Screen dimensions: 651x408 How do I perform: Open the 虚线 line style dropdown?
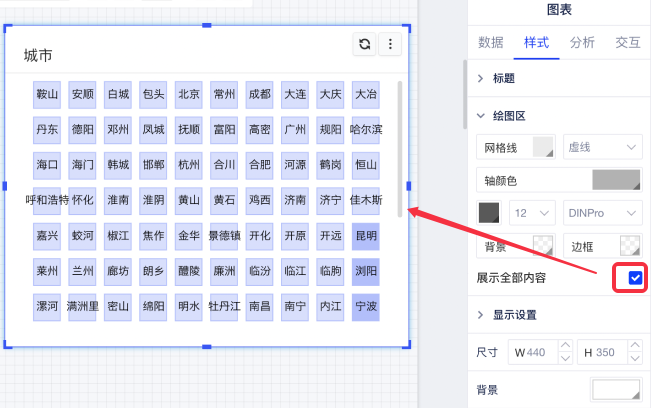coord(602,147)
